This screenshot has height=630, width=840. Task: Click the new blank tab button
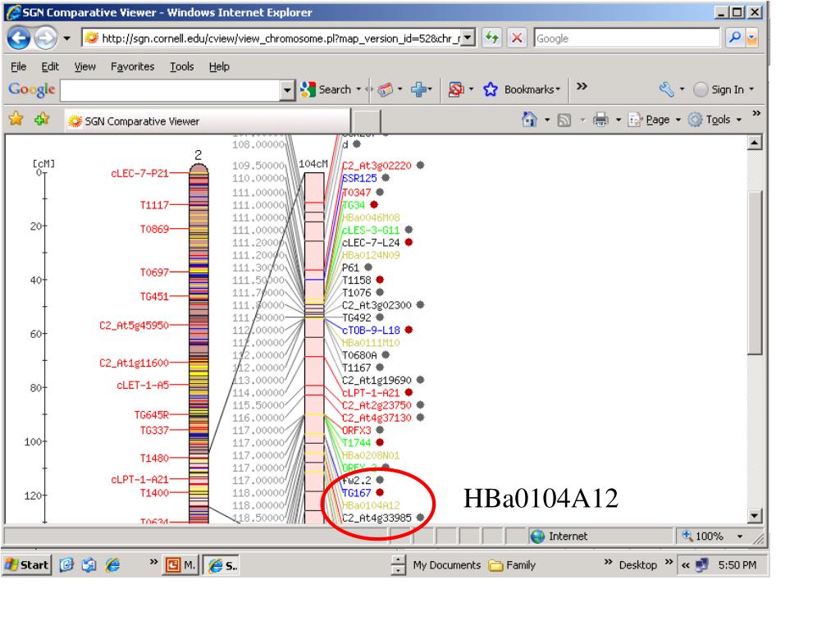[367, 121]
